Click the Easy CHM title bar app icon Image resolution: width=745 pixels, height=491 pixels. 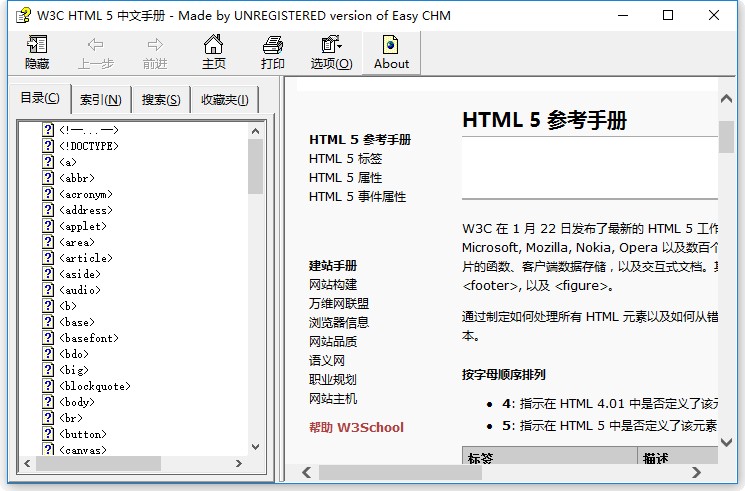[23, 16]
